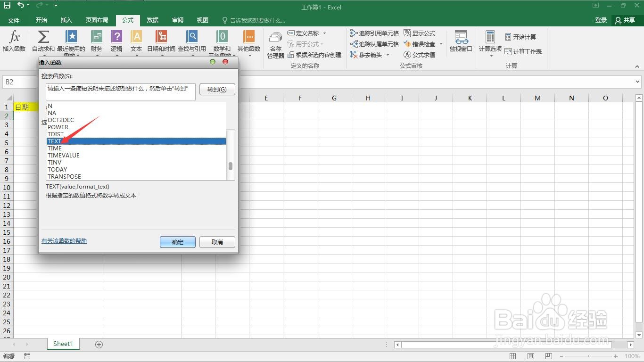
Task: Open the Undo history dropdown arrow
Action: 28,6
